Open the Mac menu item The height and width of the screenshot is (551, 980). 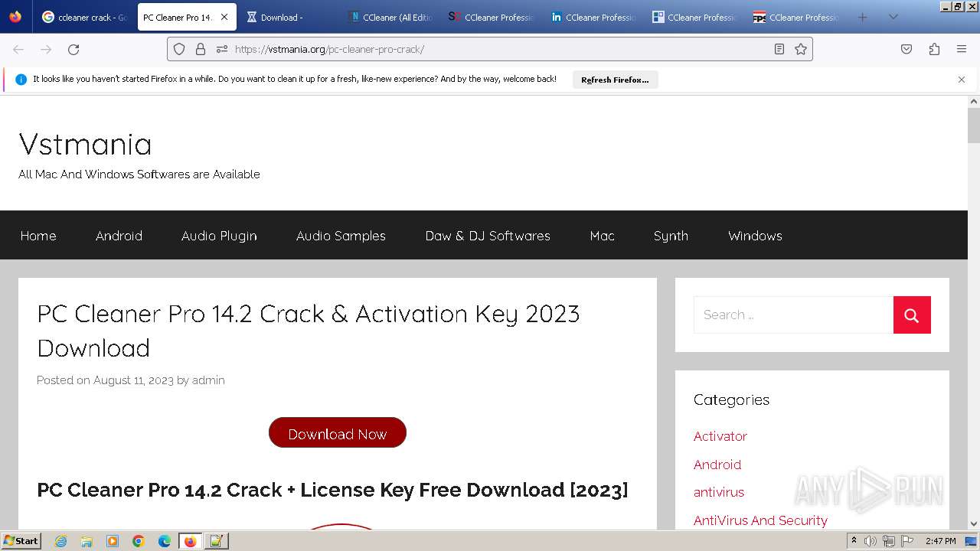pos(602,236)
